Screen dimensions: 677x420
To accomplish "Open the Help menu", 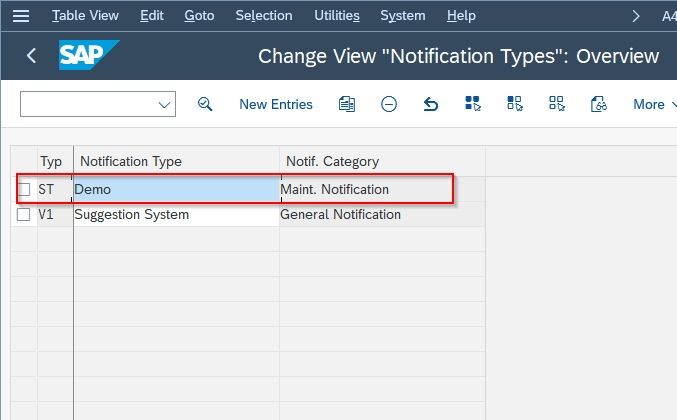I will pyautogui.click(x=461, y=16).
